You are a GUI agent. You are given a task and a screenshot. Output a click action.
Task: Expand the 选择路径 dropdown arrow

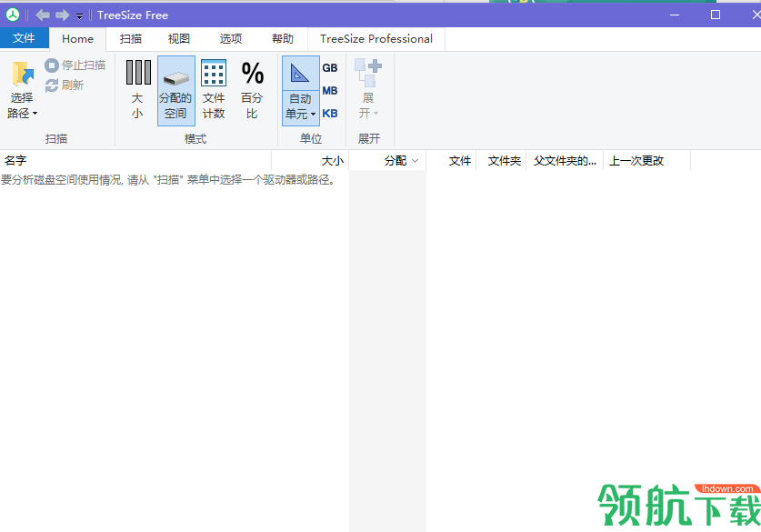pyautogui.click(x=35, y=114)
